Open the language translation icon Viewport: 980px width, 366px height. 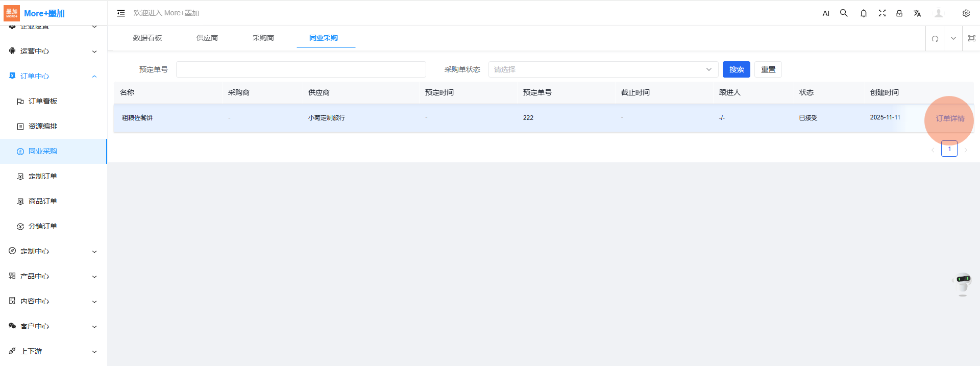tap(917, 13)
